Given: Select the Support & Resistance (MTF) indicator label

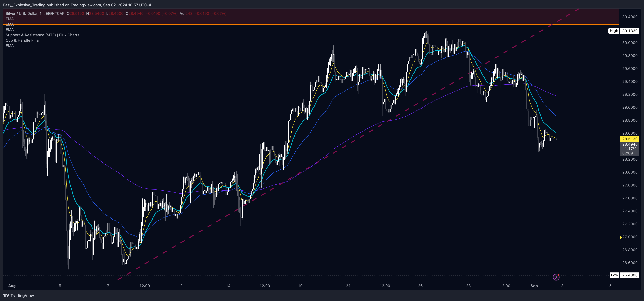Looking at the screenshot, I should 43,35.
